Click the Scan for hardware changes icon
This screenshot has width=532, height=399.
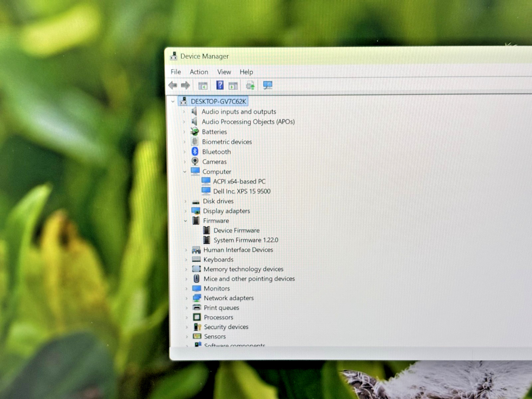(x=268, y=85)
